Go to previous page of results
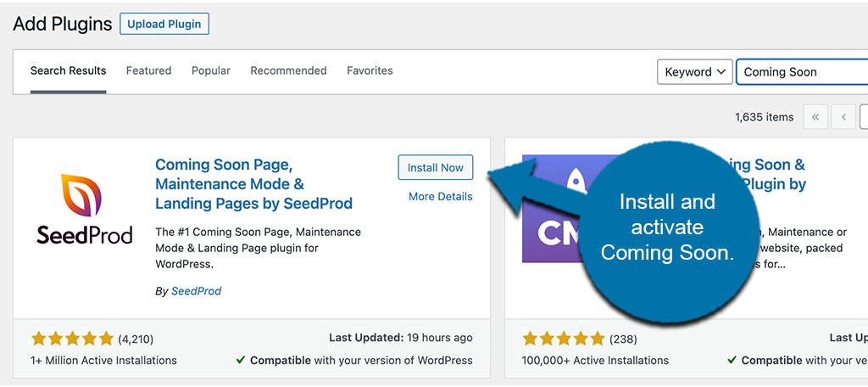Image resolution: width=868 pixels, height=387 pixels. 843,117
